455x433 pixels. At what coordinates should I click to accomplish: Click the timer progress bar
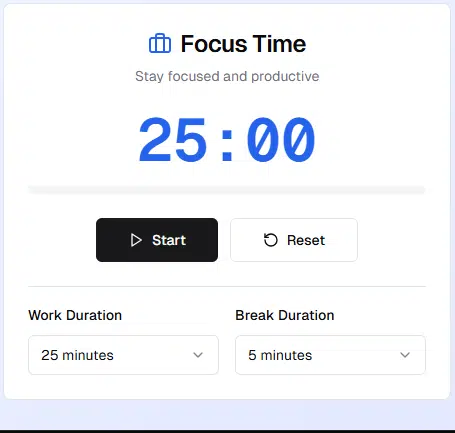click(227, 190)
